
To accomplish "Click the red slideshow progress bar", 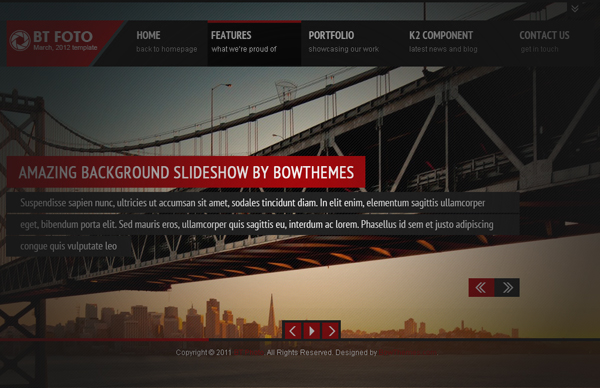I will pos(104,339).
